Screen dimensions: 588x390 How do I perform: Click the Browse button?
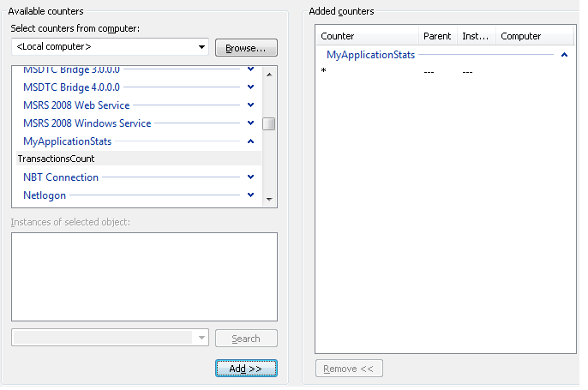coord(246,48)
